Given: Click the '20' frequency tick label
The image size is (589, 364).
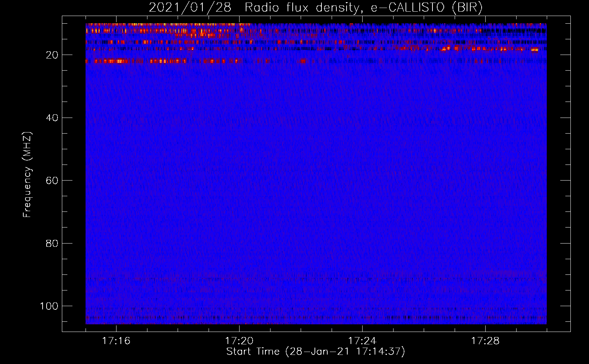Looking at the screenshot, I should (x=52, y=55).
